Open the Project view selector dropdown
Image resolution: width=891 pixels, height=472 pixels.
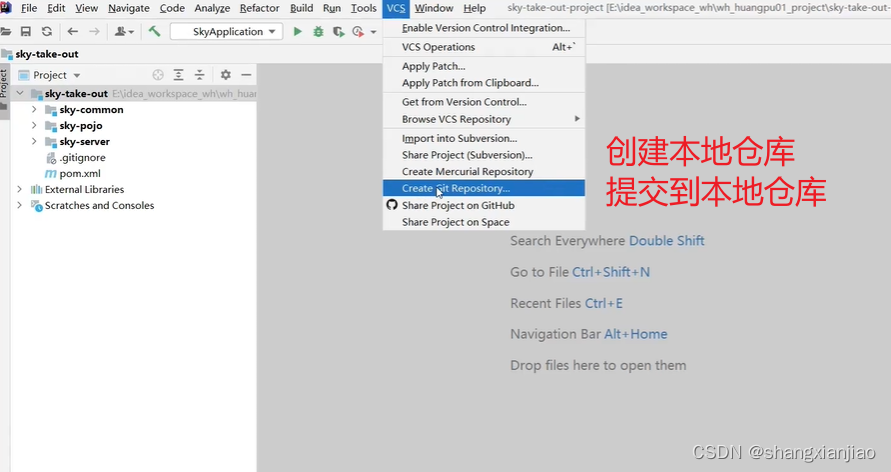click(49, 75)
